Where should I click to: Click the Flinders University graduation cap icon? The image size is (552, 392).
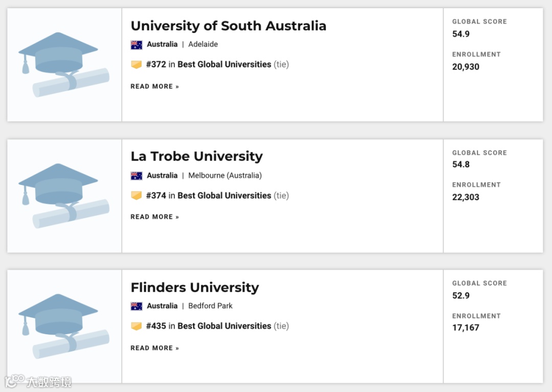tap(64, 326)
